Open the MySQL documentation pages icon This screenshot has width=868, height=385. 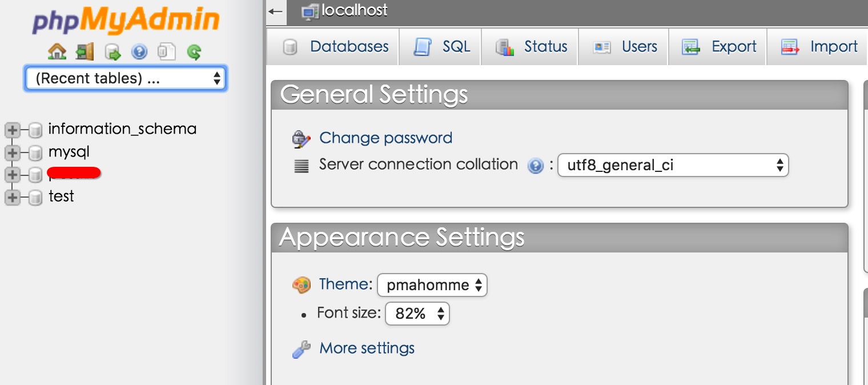(x=166, y=53)
